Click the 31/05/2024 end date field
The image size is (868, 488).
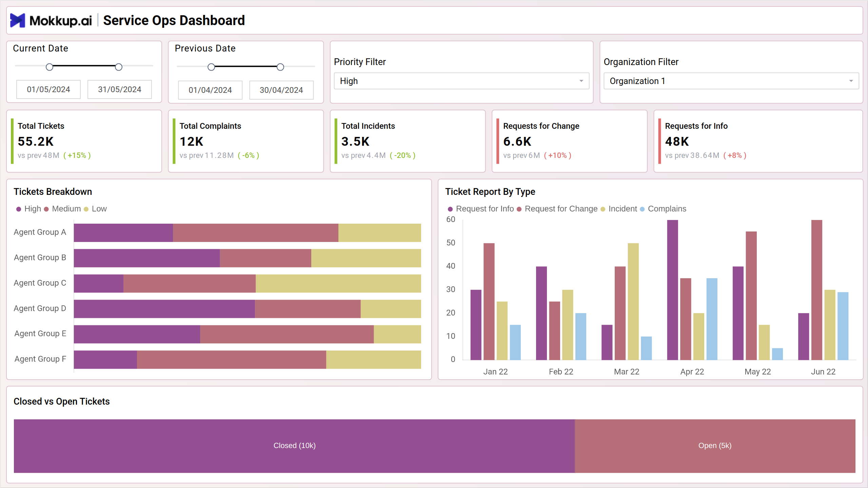click(x=120, y=89)
